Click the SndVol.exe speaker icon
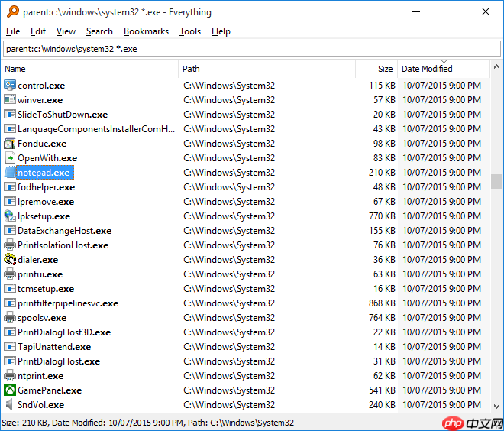This screenshot has height=431, width=504. pyautogui.click(x=10, y=404)
